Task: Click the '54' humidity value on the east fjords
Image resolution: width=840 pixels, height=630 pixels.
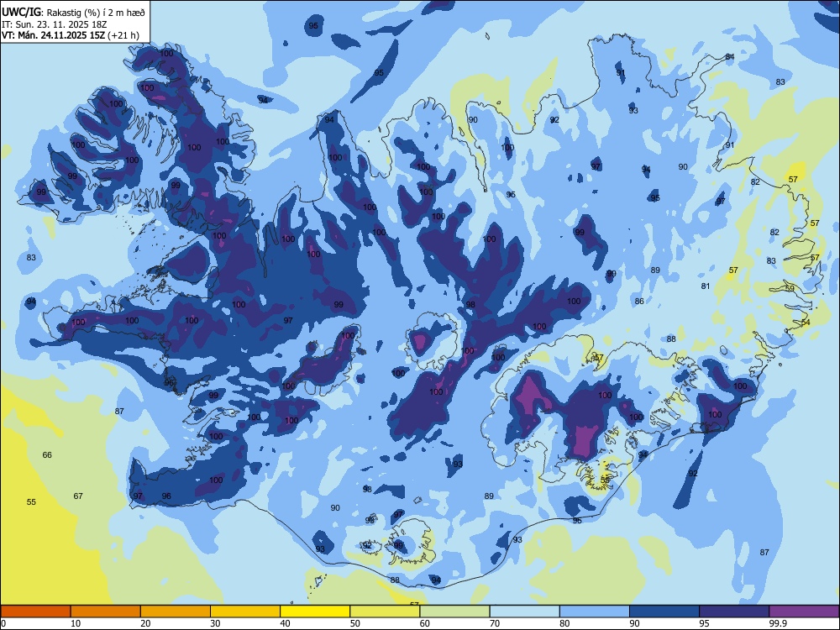Action: tap(806, 322)
